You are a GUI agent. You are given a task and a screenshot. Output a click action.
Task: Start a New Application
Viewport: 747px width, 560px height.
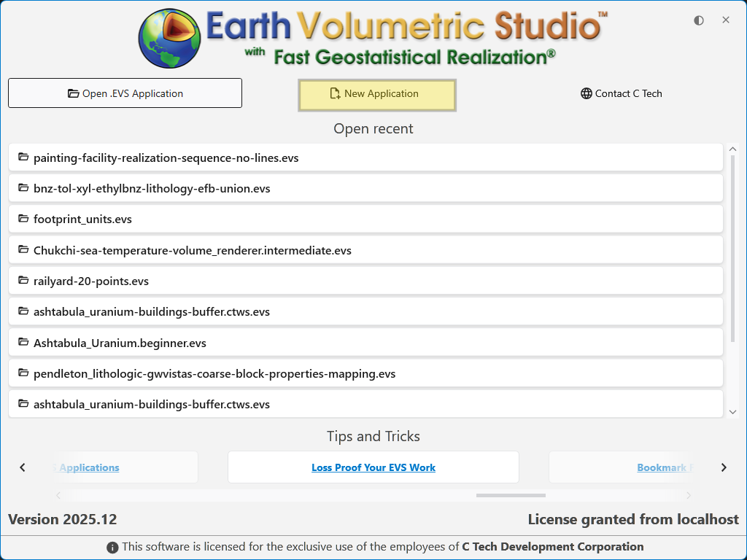click(x=377, y=95)
